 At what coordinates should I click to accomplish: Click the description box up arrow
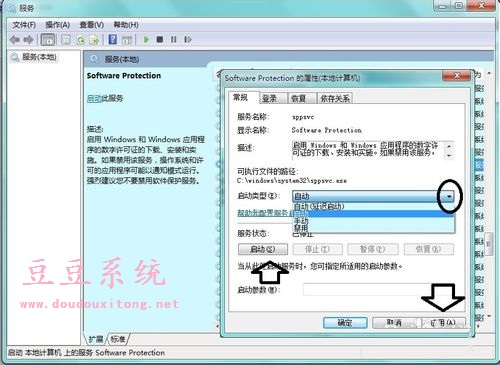449,146
